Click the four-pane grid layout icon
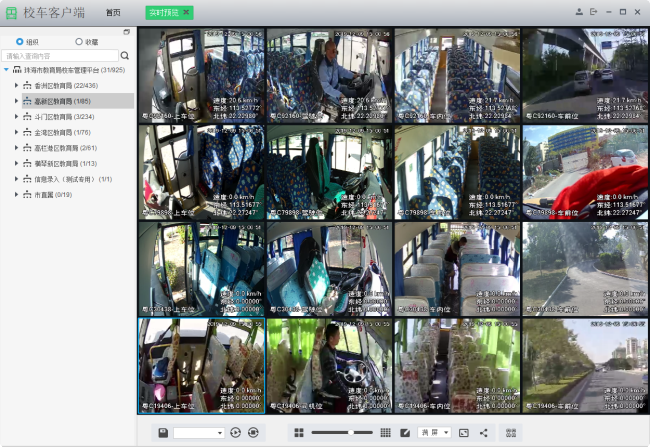Image resolution: width=650 pixels, height=447 pixels. 298,432
